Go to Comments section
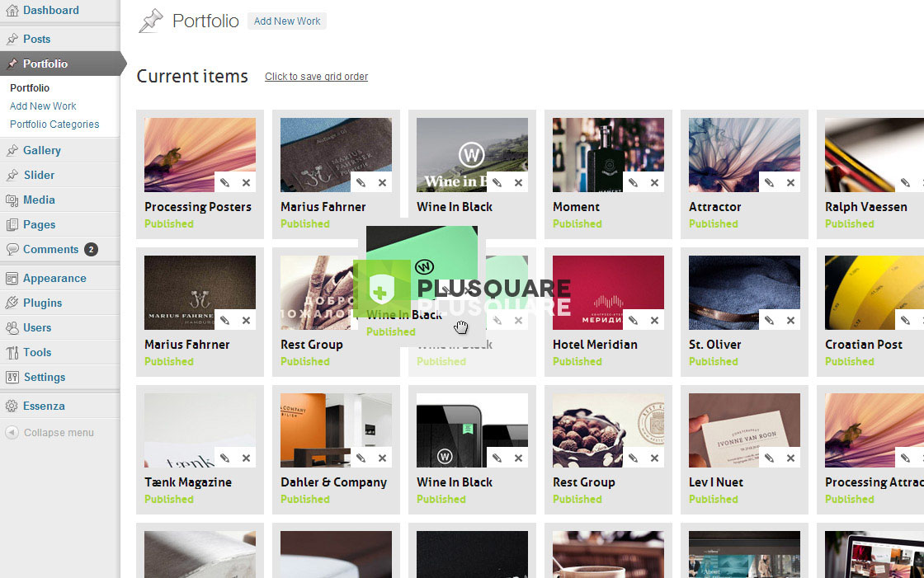Viewport: 924px width, 578px height. pyautogui.click(x=50, y=249)
